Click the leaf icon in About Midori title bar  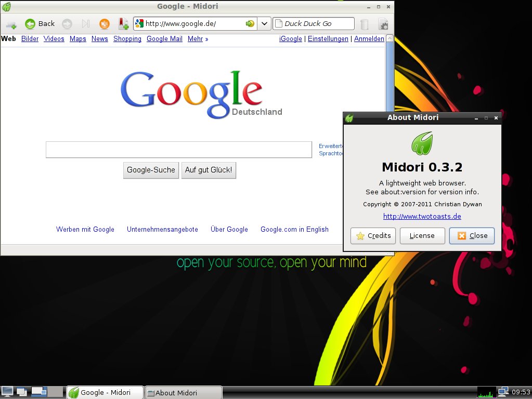pos(349,118)
